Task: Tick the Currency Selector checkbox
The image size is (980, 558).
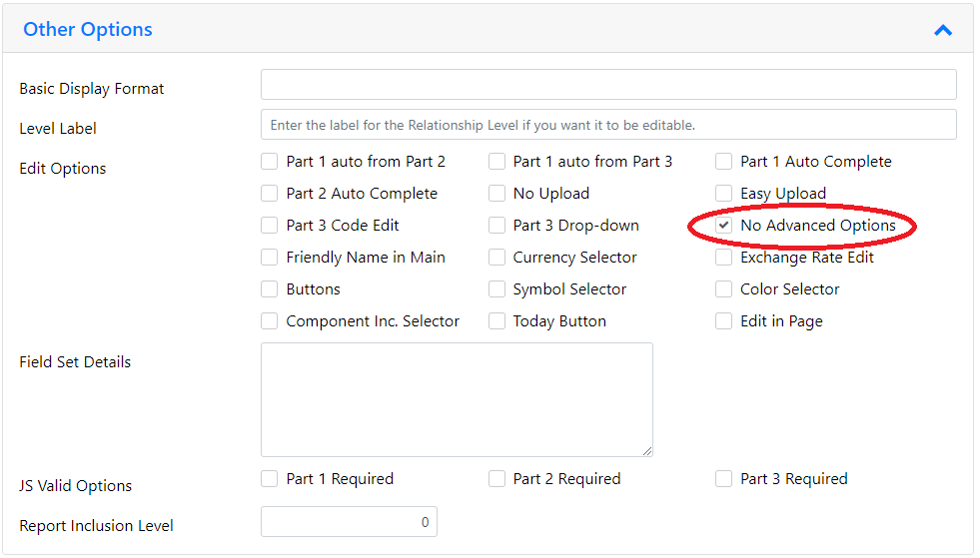Action: point(496,257)
